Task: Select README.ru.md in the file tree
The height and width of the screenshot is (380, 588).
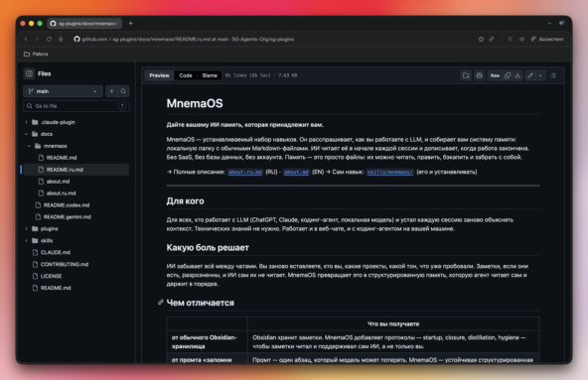Action: click(x=65, y=170)
